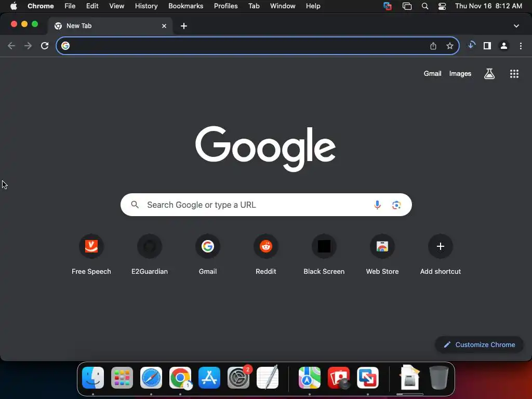Screen dimensions: 532x399
Task: Open the Chrome update download icon
Action: pos(471,45)
